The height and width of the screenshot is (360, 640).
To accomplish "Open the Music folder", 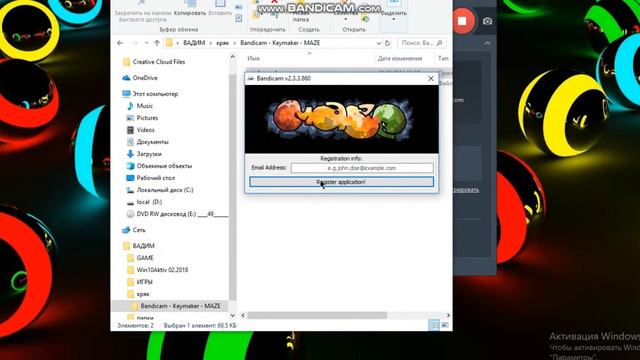I will 144,106.
